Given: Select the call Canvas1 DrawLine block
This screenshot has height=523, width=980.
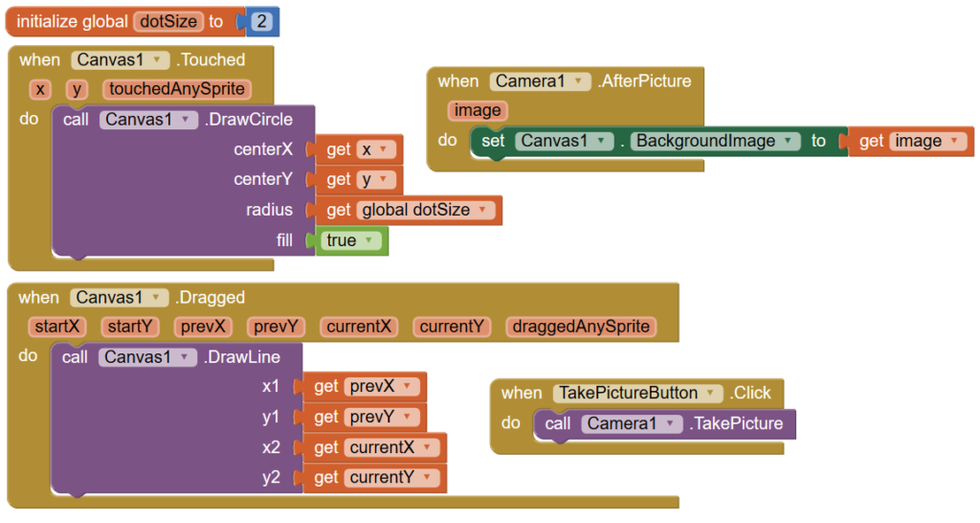Looking at the screenshot, I should (77, 357).
